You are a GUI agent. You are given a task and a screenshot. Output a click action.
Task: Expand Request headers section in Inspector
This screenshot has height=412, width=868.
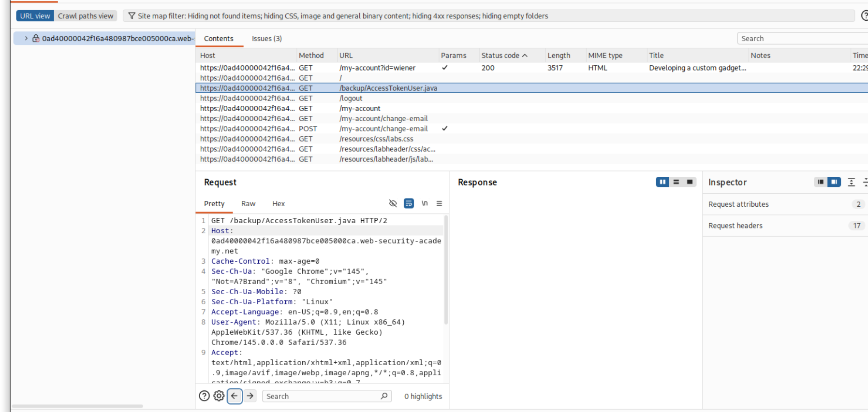pyautogui.click(x=785, y=226)
